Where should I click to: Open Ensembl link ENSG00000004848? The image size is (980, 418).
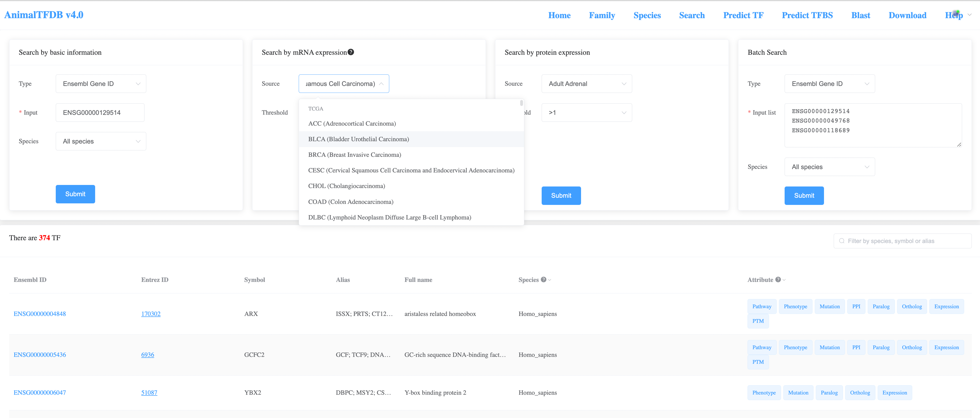[40, 314]
